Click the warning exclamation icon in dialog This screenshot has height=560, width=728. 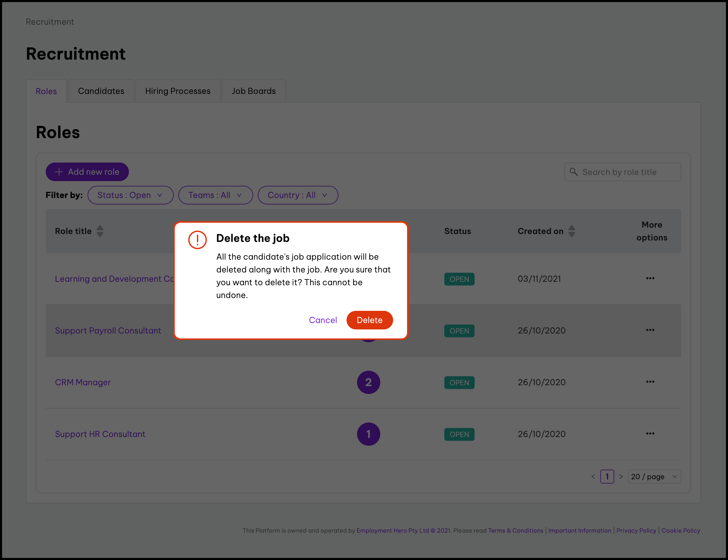[197, 240]
